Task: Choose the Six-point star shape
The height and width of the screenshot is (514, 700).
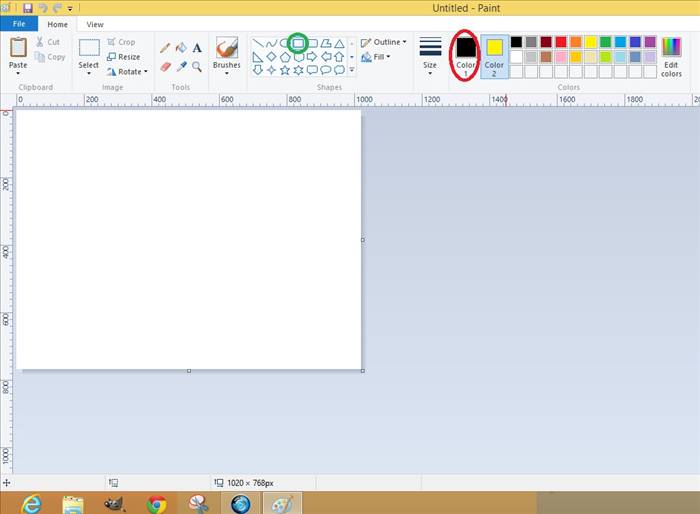Action: [x=298, y=70]
